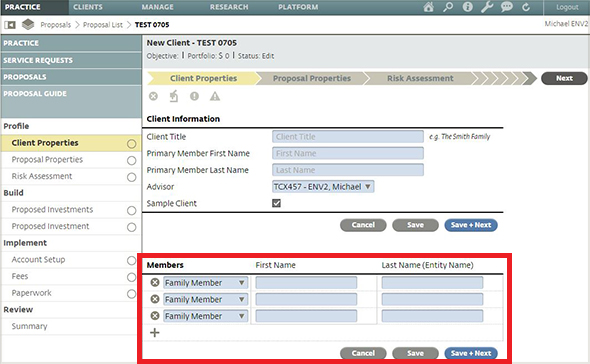
Task: Open Account Setup sidebar item
Action: tap(38, 260)
